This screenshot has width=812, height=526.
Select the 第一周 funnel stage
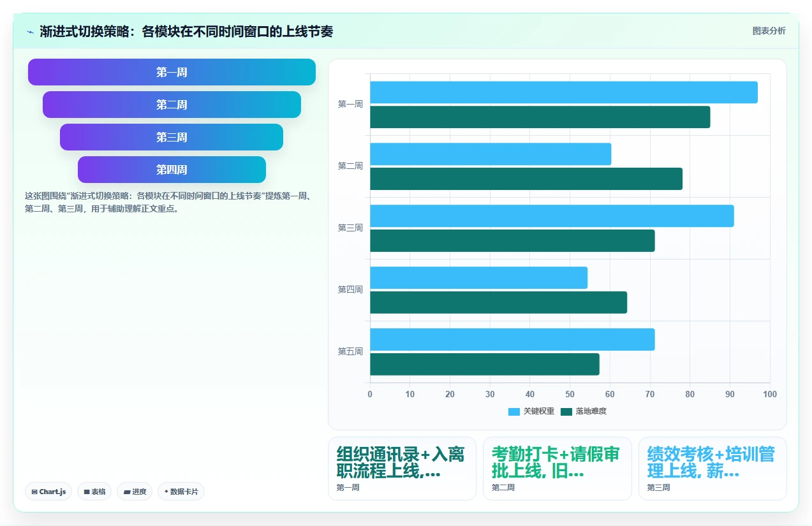click(x=172, y=72)
